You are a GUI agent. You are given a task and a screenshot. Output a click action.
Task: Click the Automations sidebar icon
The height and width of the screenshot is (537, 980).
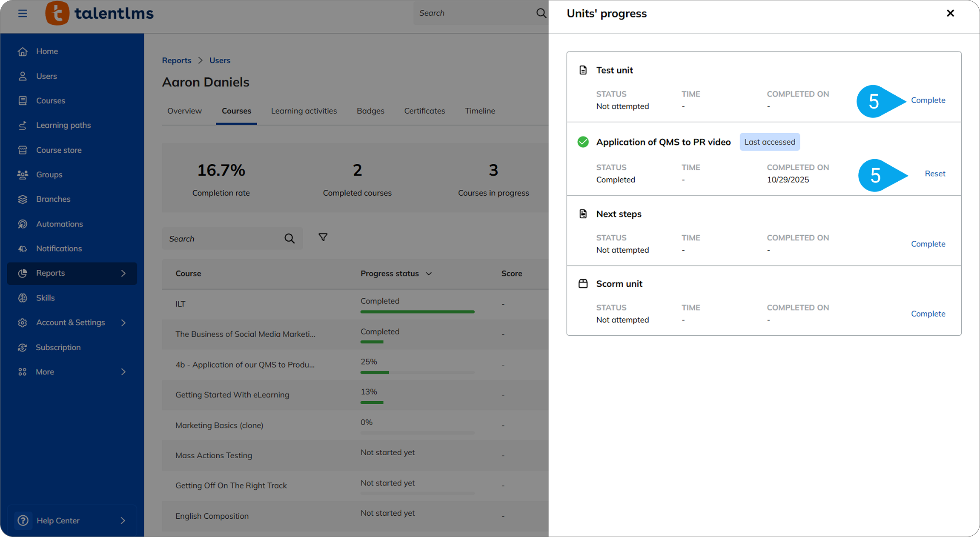coord(23,224)
